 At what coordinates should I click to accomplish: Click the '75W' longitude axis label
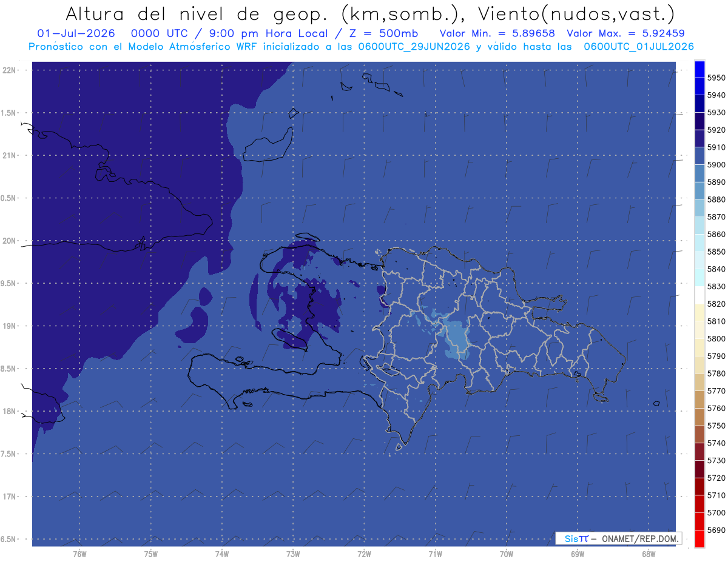[x=151, y=554]
